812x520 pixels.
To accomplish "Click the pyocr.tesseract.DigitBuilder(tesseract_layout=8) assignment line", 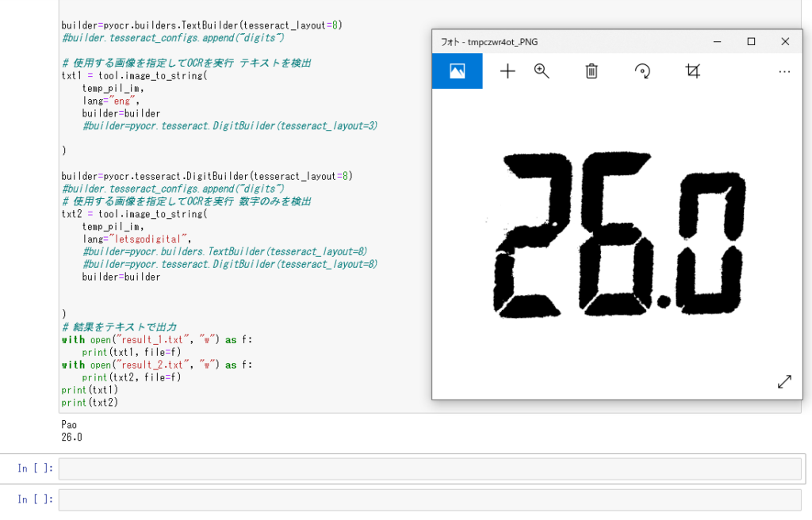I will pos(207,176).
